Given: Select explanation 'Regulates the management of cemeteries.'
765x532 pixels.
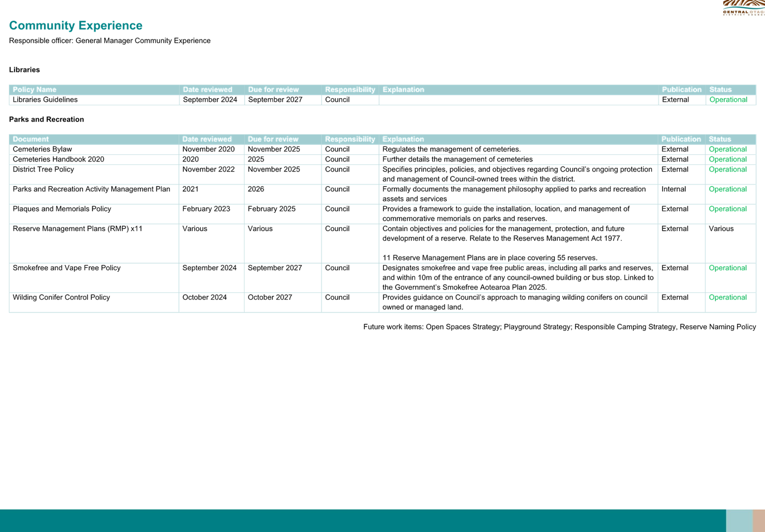Looking at the screenshot, I should (451, 149).
